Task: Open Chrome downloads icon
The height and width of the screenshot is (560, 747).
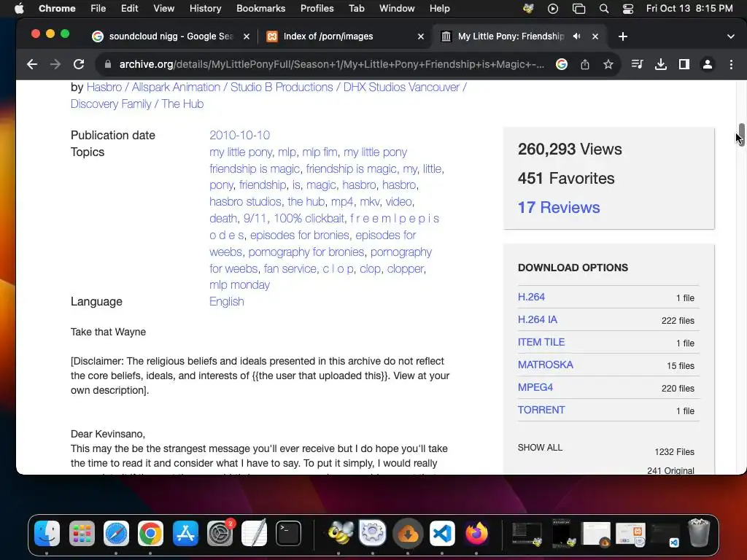Action: click(660, 64)
